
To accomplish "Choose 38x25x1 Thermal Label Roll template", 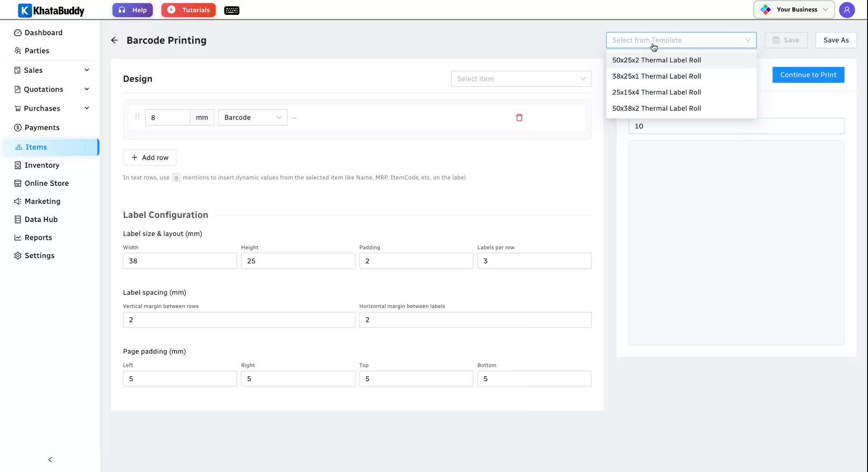I will pos(681,76).
